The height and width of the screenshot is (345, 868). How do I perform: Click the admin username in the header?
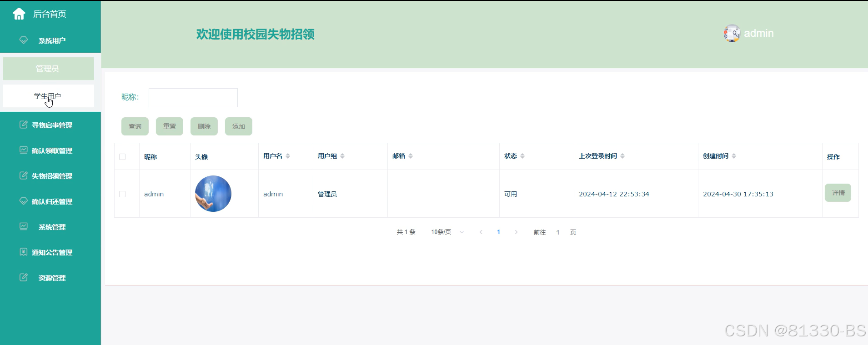[x=758, y=33]
